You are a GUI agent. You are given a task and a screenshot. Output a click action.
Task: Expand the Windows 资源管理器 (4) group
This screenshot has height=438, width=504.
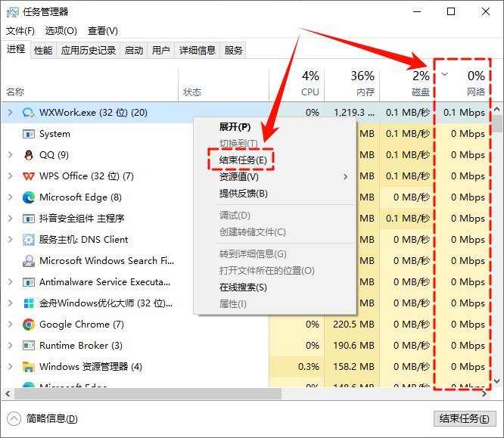[11, 367]
